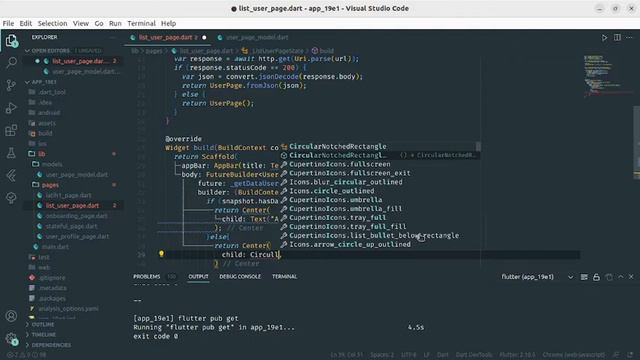640x360 pixels.
Task: Collapse the lib folder
Action: click(73, 154)
